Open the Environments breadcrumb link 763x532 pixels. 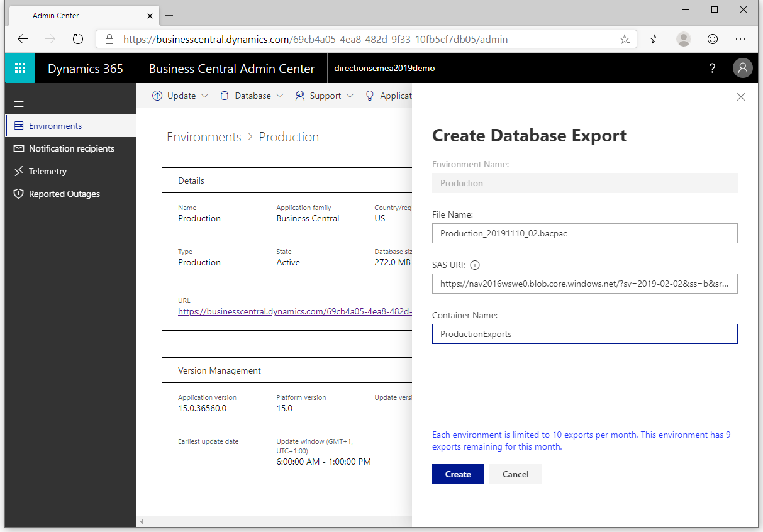tap(204, 136)
